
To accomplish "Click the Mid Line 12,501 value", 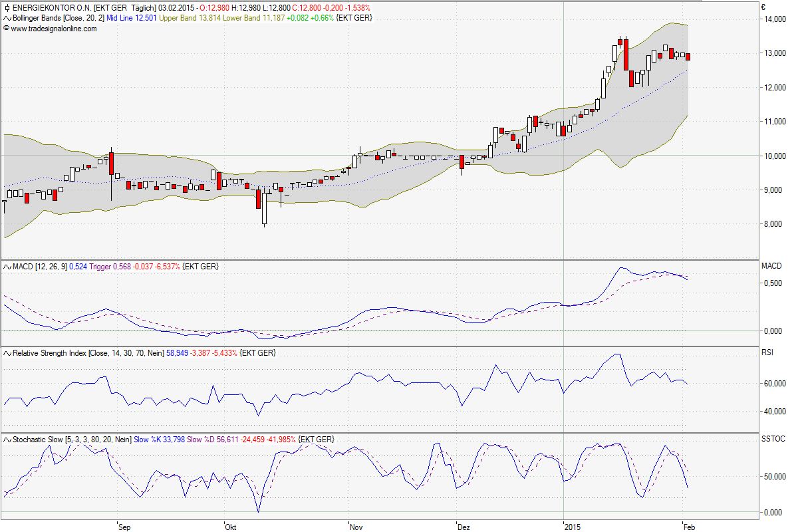I will [132, 18].
